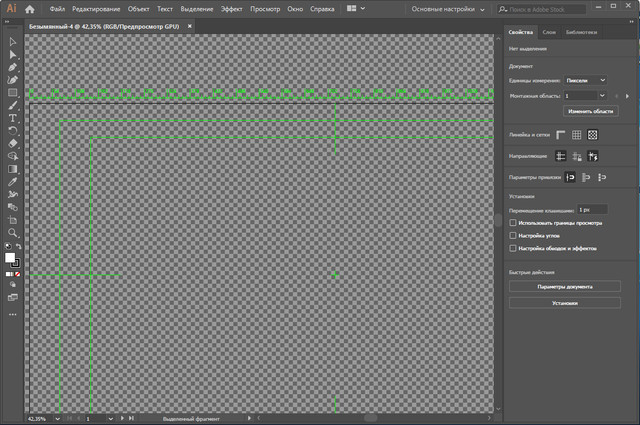This screenshot has height=425, width=640.
Task: Toggle lock guides icon
Action: [576, 156]
